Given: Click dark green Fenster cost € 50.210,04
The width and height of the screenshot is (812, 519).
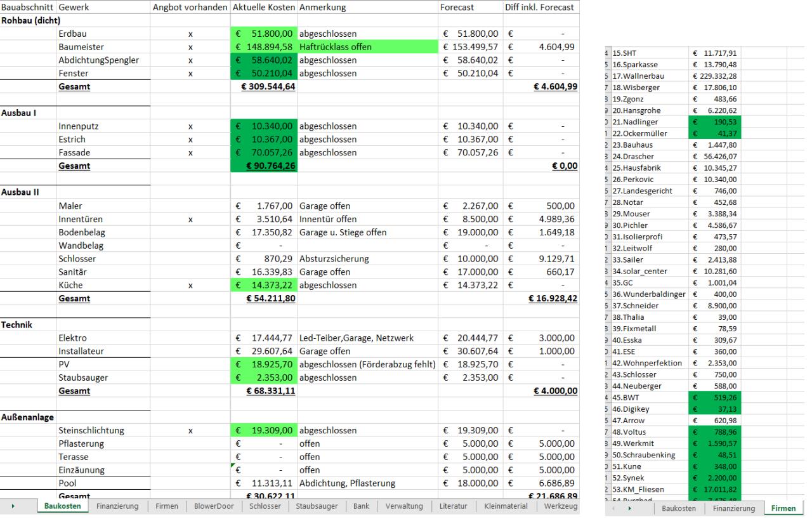Looking at the screenshot, I should [x=263, y=73].
